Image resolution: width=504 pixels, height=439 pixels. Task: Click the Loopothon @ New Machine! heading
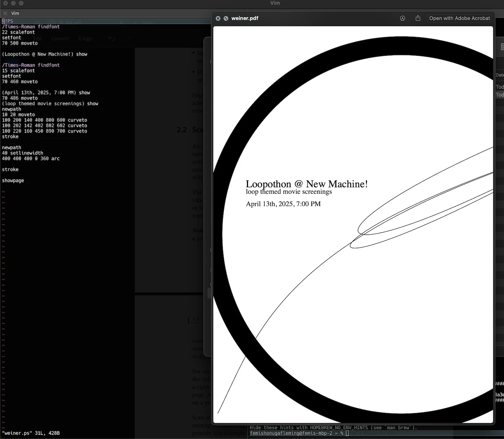click(306, 184)
